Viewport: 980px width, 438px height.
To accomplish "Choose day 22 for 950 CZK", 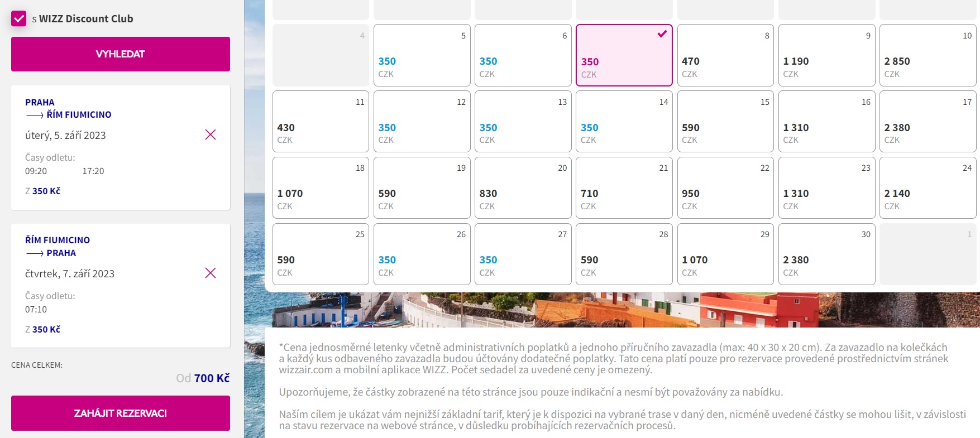I will coord(725,187).
